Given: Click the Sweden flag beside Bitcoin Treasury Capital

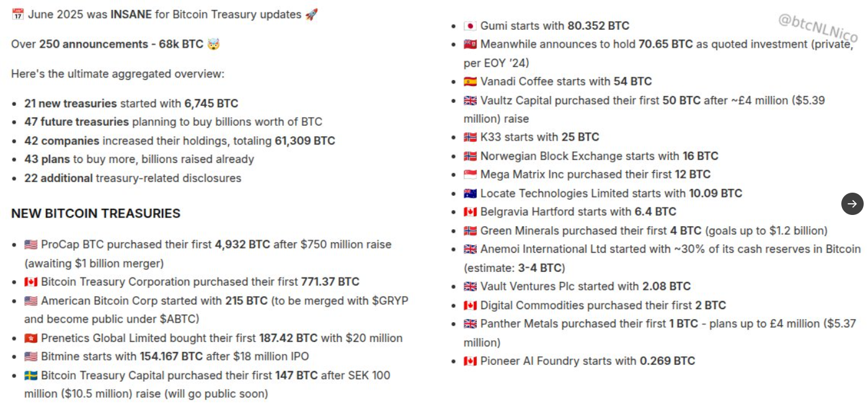Looking at the screenshot, I should (30, 375).
